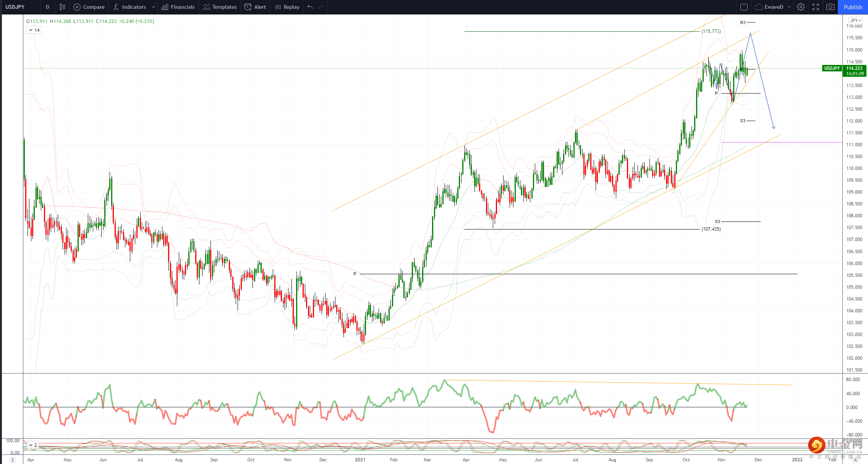Open chart settings gear icon
Viewport: 868px width, 464px height.
click(801, 7)
